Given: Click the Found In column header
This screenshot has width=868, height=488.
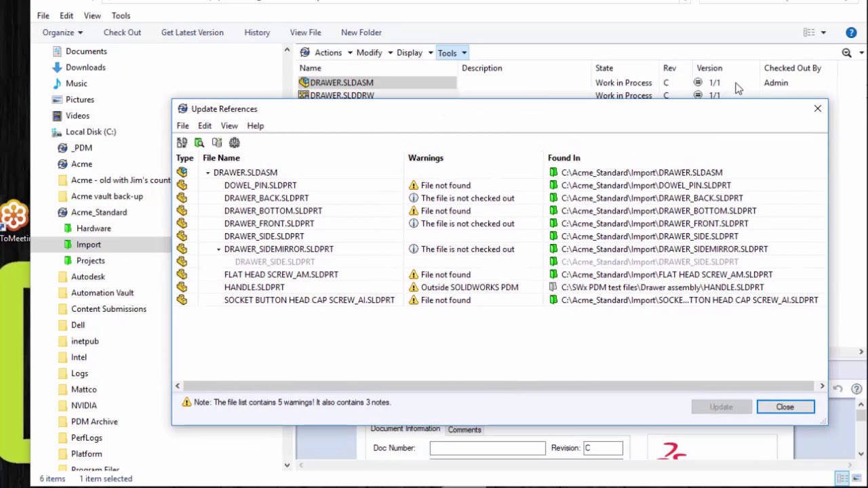Looking at the screenshot, I should 564,158.
